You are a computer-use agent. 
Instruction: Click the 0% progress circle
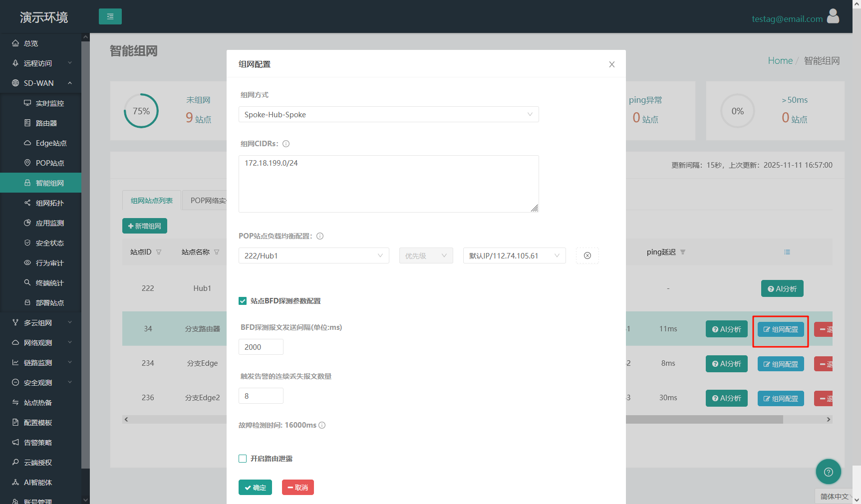click(x=738, y=111)
